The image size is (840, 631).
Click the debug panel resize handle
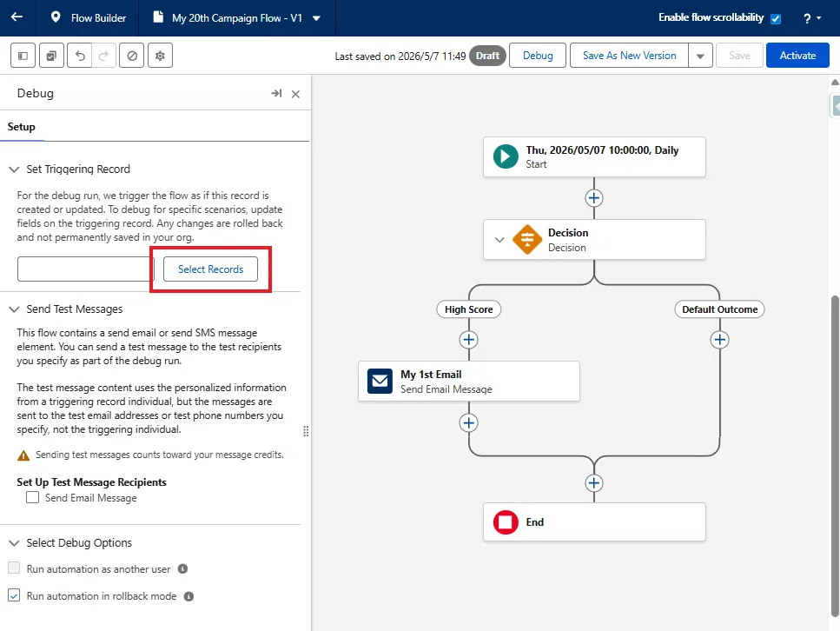point(306,431)
